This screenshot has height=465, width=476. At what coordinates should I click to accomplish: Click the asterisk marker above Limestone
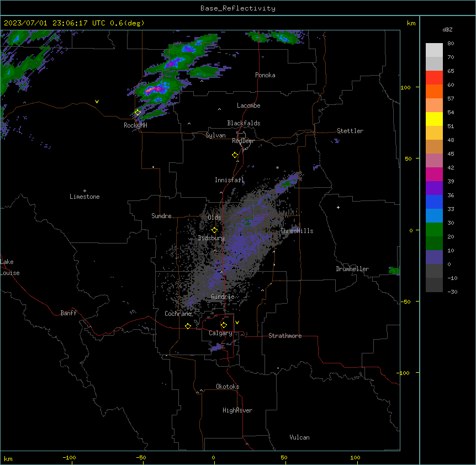84,191
